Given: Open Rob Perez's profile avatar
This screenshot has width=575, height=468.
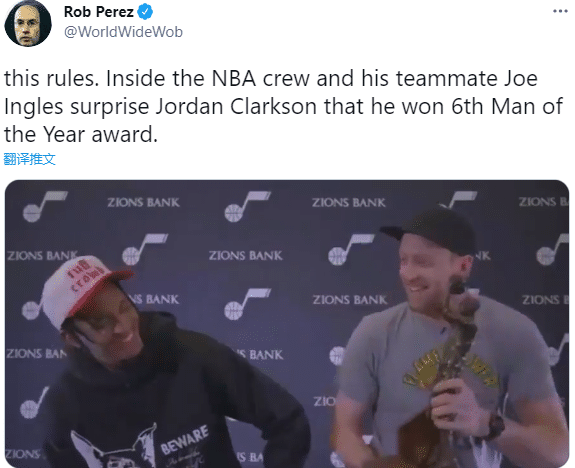Looking at the screenshot, I should click(x=28, y=23).
